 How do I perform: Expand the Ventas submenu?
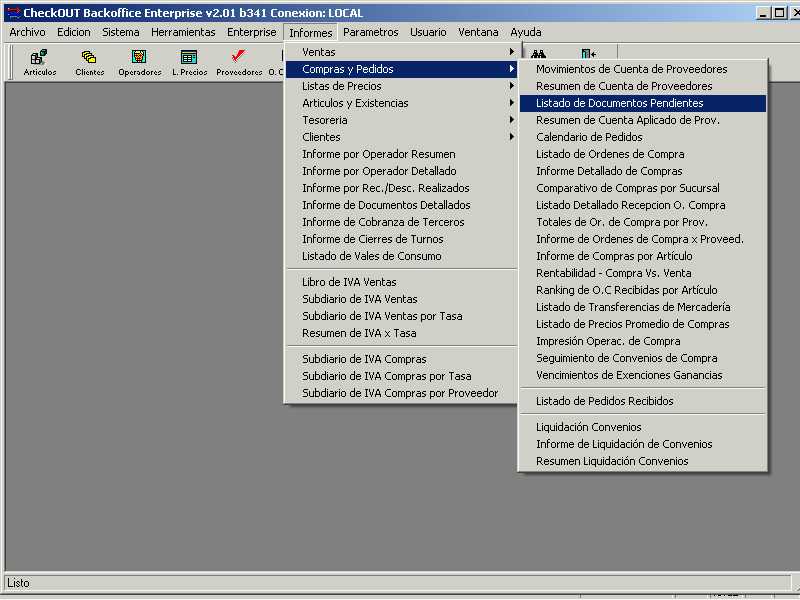pos(401,52)
